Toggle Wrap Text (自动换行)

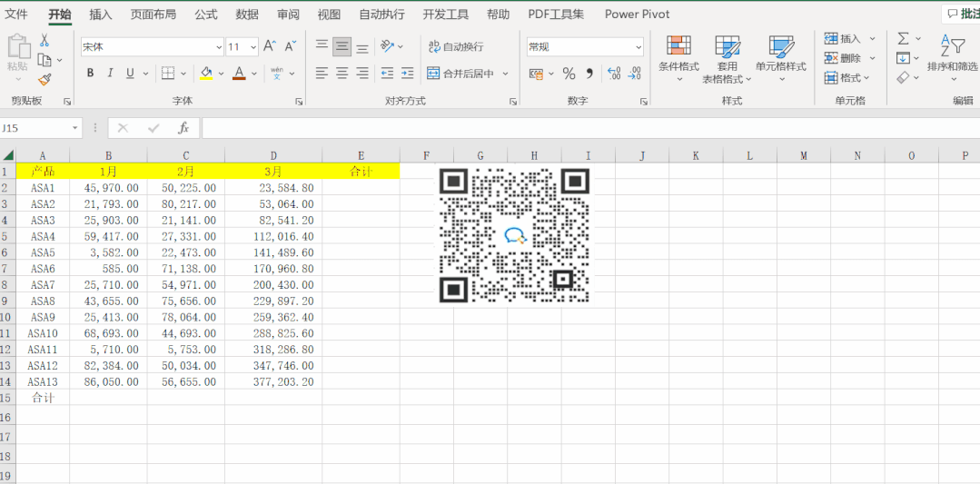457,46
